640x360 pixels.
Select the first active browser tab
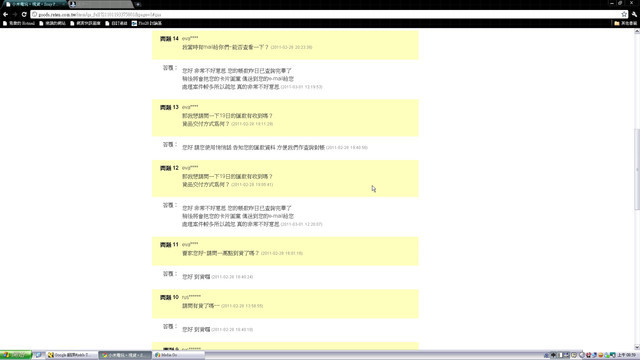point(35,4)
